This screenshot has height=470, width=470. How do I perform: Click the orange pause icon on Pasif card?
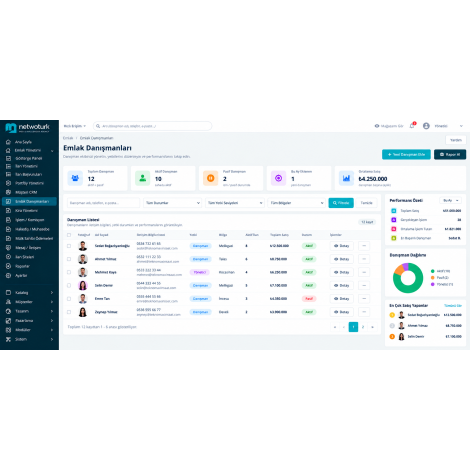[x=211, y=178]
